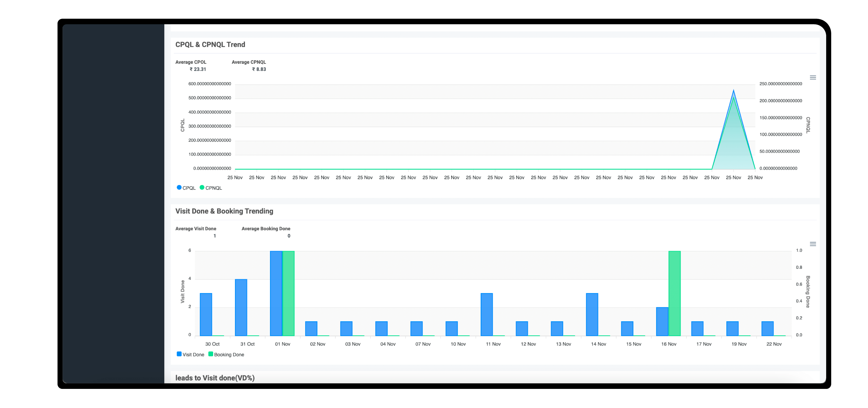
Task: Toggle the CPQL legend series
Action: (x=186, y=188)
